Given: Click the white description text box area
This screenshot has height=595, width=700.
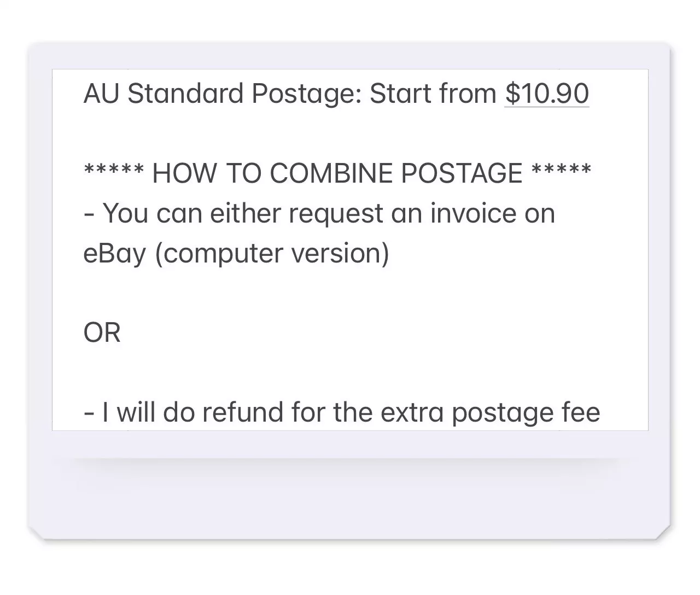Looking at the screenshot, I should (350, 250).
